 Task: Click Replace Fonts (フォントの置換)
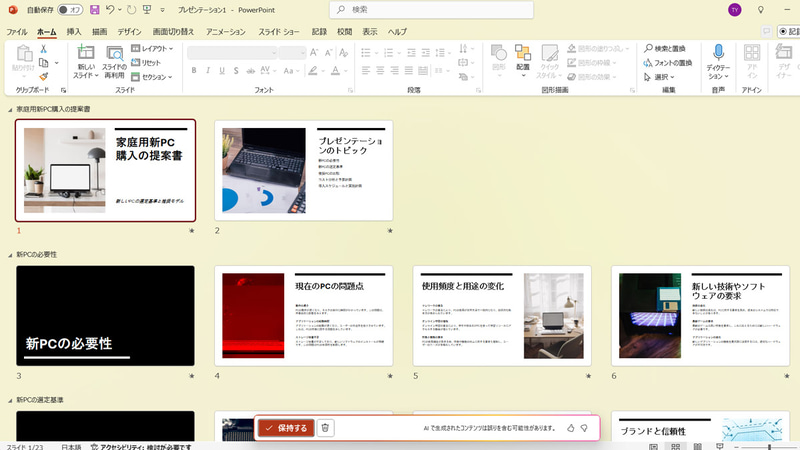667,63
